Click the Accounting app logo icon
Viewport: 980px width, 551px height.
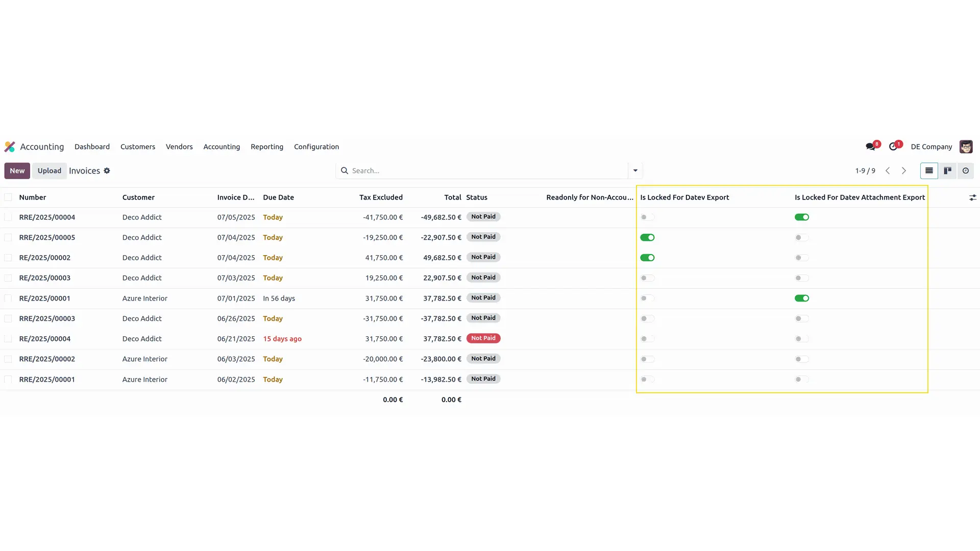pyautogui.click(x=10, y=146)
